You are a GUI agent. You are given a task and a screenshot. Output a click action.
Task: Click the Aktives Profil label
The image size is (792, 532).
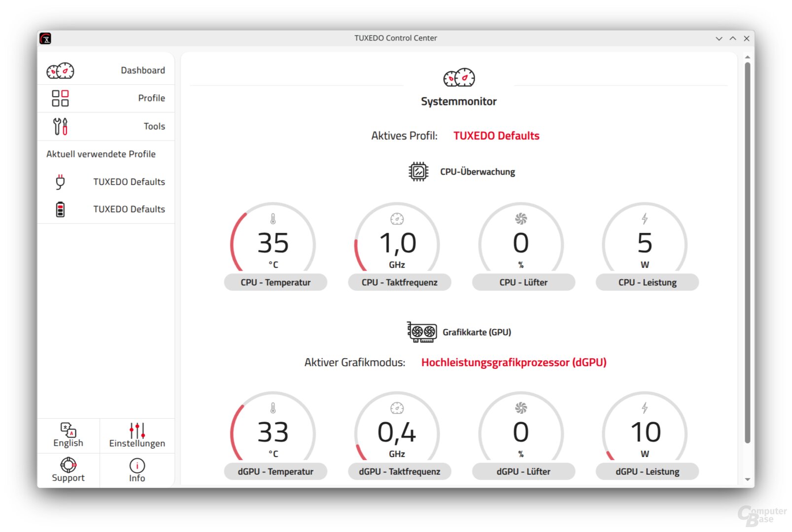[x=404, y=136]
